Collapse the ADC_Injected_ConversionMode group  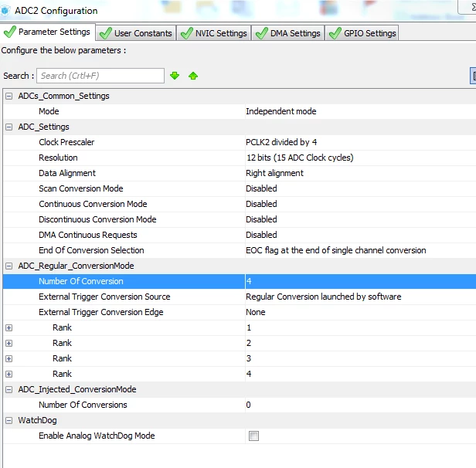pos(9,389)
